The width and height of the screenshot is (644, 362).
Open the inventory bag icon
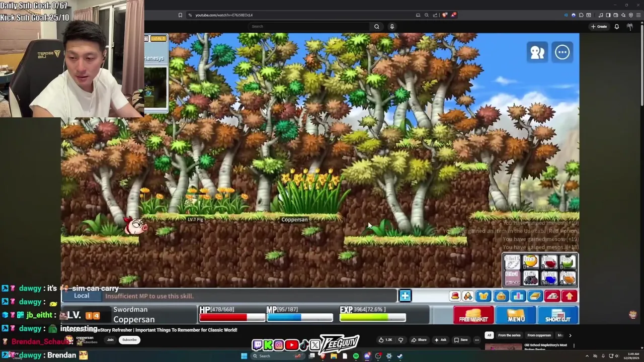[501, 297]
